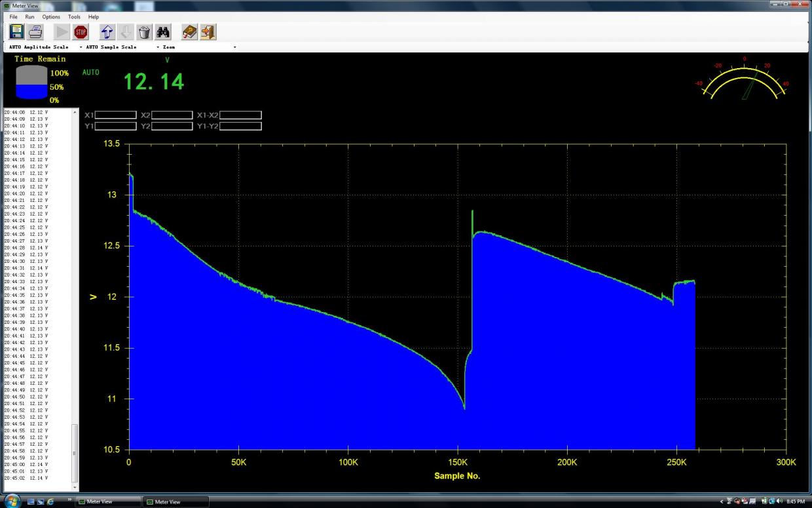Click the blue up arrow toolbar icon

[107, 31]
